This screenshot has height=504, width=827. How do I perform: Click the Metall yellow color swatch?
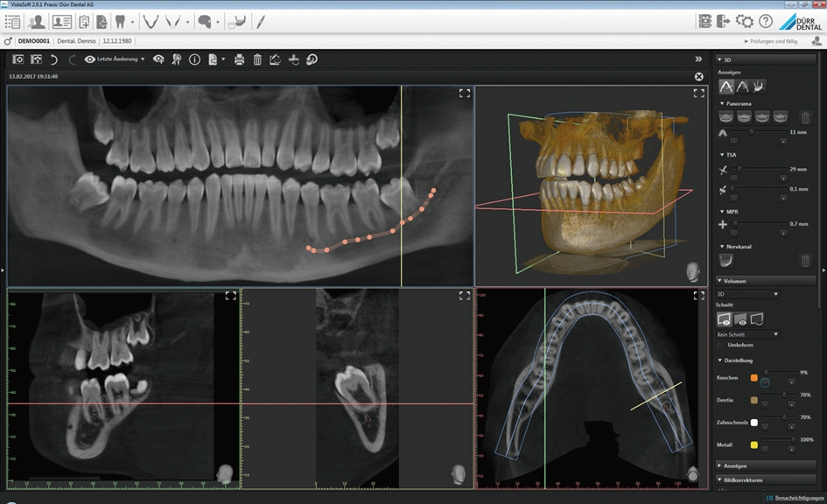coord(754,445)
